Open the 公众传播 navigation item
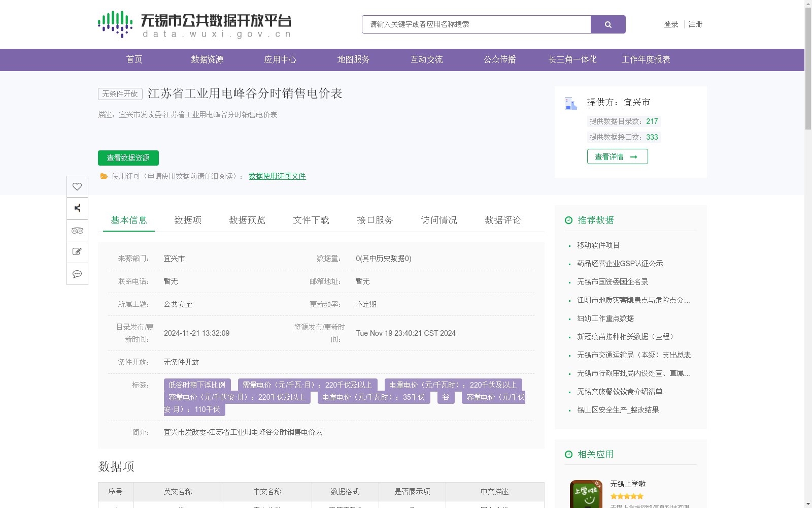 coord(499,59)
